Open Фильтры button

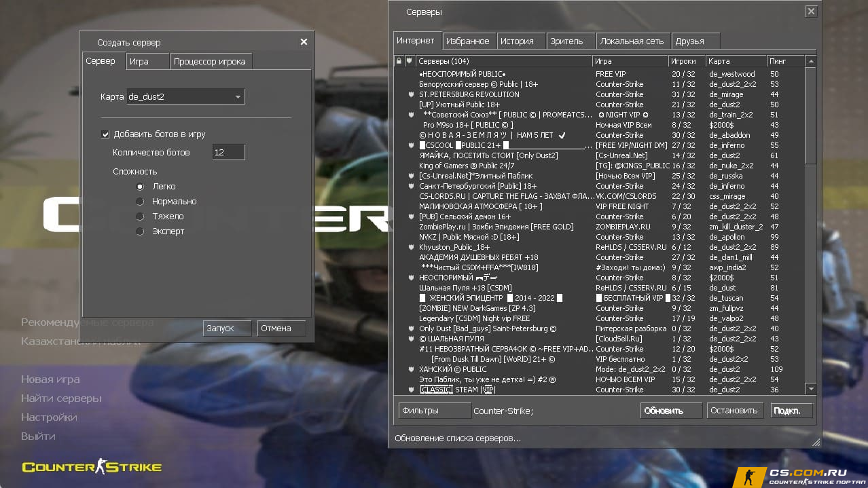(434, 411)
